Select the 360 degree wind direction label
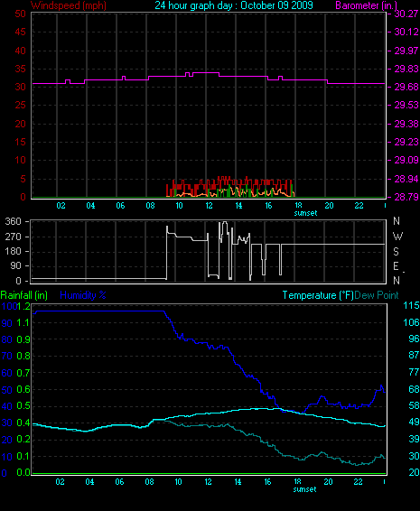Image resolution: width=420 pixels, height=511 pixels. pos(13,221)
